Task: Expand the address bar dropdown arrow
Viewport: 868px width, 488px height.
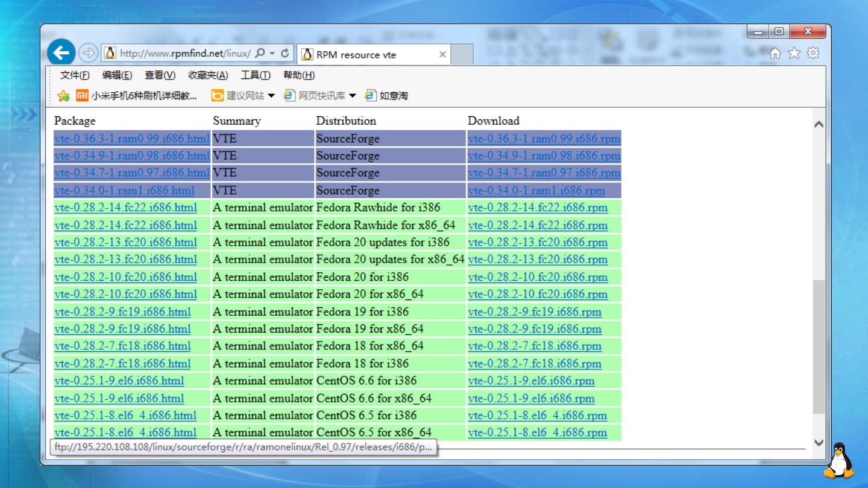Action: point(272,53)
